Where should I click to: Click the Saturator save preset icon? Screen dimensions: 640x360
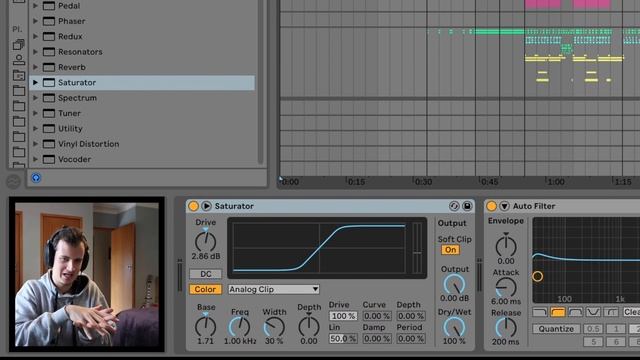coord(467,206)
